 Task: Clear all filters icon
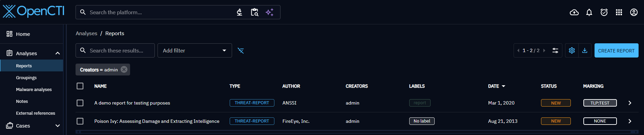[x=241, y=50]
